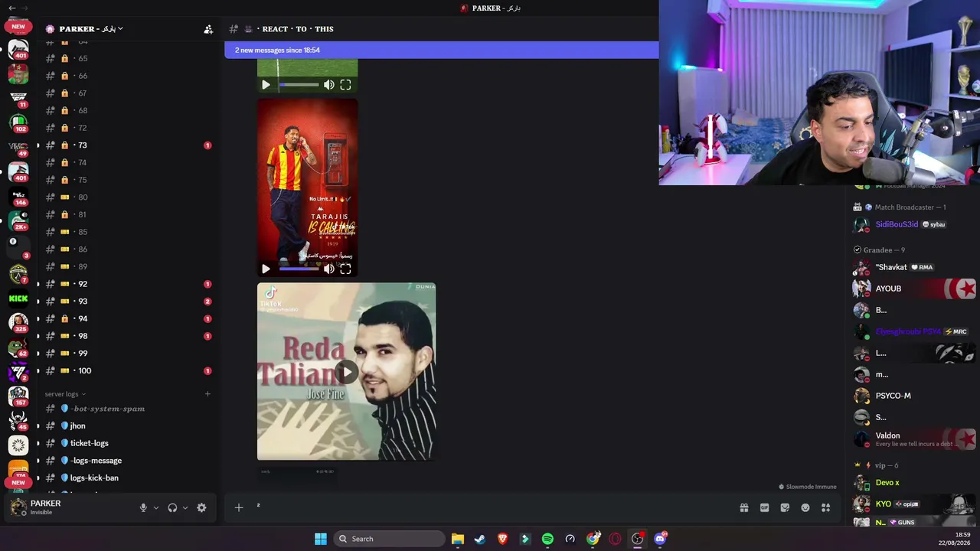Open Steam from the taskbar

(480, 539)
